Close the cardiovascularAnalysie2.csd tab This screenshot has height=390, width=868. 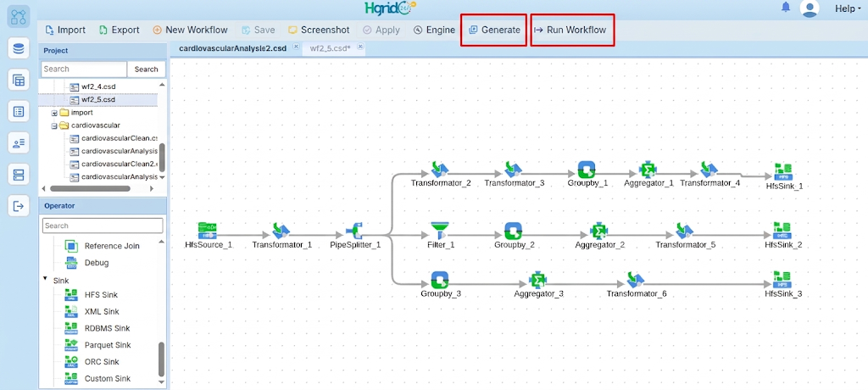point(296,47)
